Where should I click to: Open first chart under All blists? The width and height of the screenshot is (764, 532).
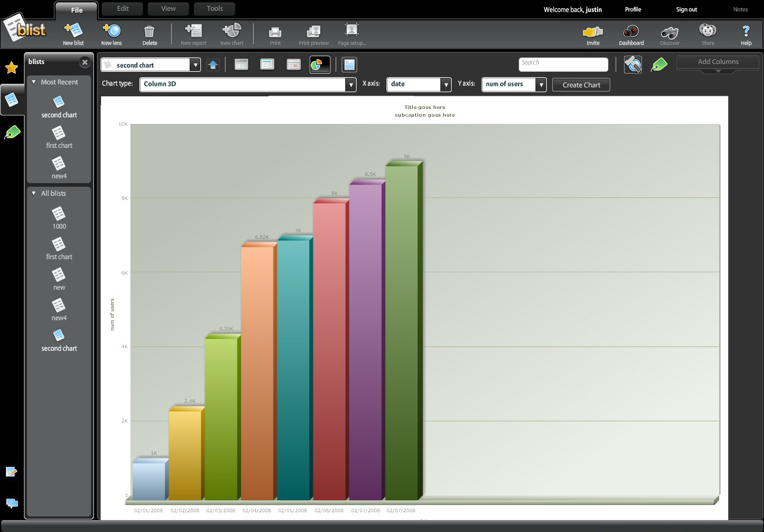(x=59, y=250)
